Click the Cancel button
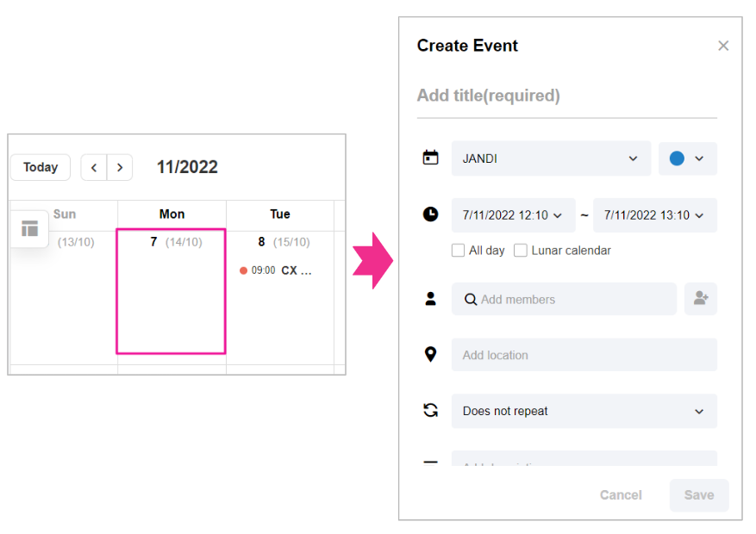 pyautogui.click(x=621, y=494)
